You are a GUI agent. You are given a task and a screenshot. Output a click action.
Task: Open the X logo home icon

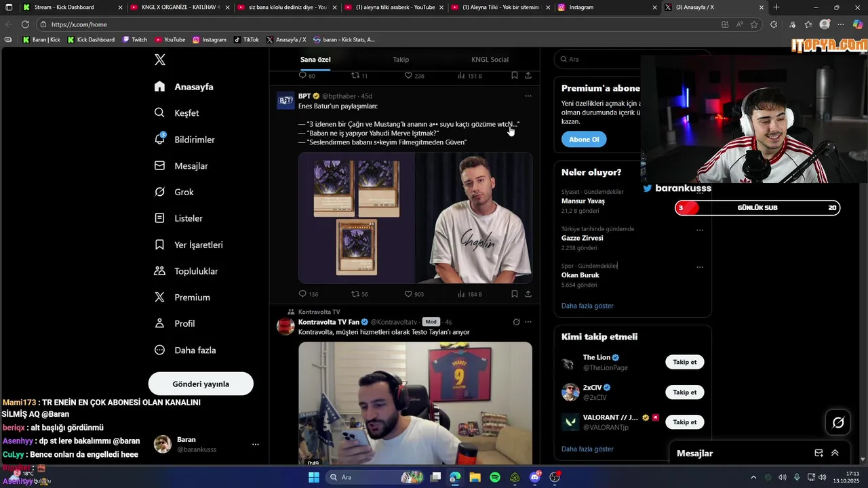coord(159,60)
